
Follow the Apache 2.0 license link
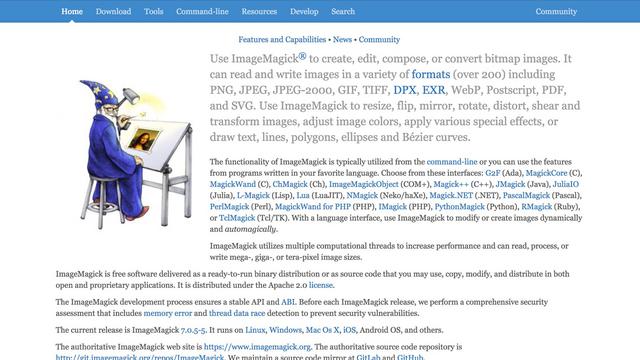321,285
